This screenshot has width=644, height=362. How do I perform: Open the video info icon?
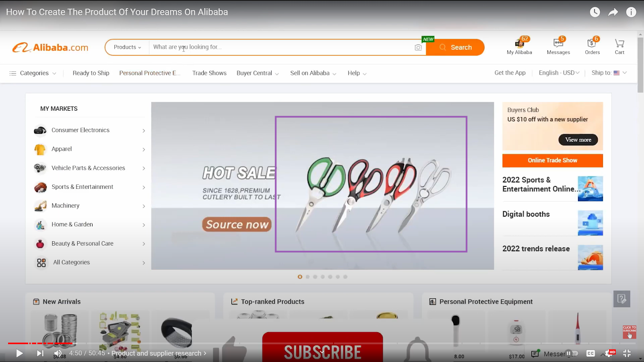pyautogui.click(x=631, y=12)
